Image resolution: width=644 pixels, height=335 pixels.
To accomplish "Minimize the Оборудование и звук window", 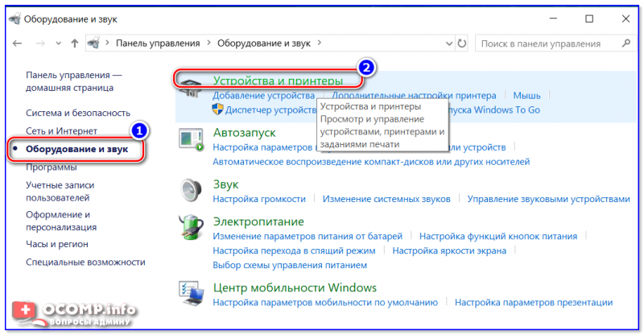I will click(553, 19).
